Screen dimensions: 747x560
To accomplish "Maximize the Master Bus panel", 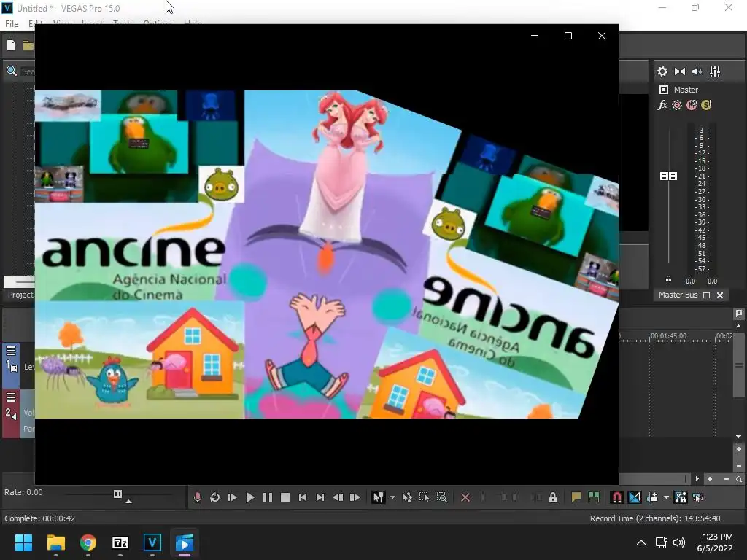I will [706, 295].
